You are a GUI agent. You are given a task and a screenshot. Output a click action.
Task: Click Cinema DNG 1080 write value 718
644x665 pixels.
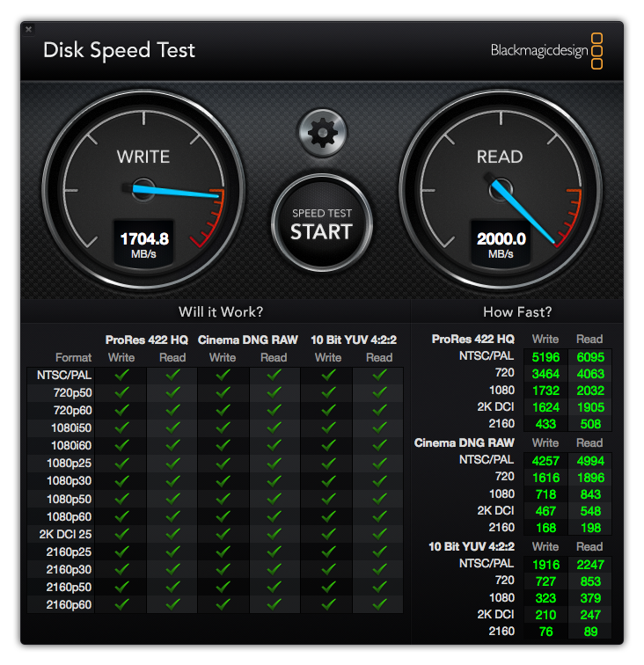click(x=545, y=494)
